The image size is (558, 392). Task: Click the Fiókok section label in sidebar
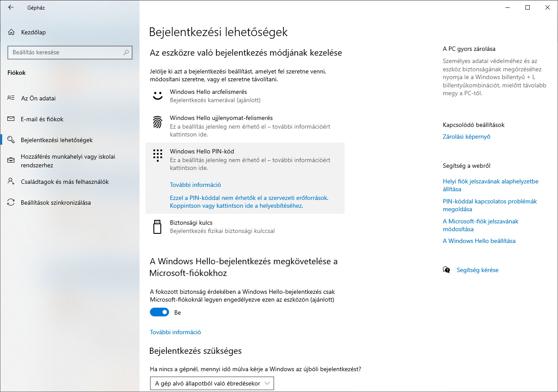click(x=17, y=73)
